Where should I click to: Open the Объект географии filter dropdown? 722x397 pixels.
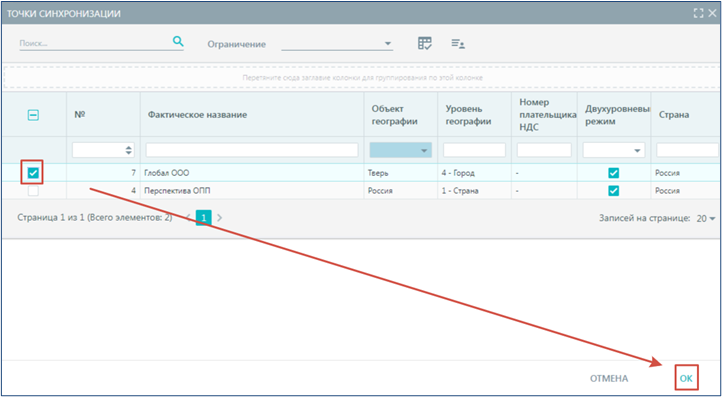(401, 150)
